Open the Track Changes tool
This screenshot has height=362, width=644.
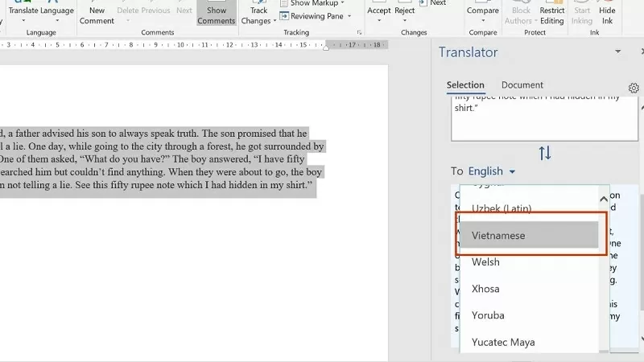pyautogui.click(x=258, y=14)
